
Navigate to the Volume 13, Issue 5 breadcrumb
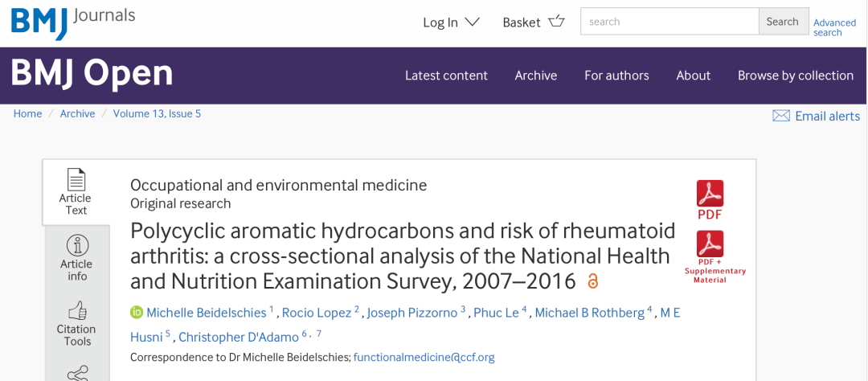[x=157, y=113]
